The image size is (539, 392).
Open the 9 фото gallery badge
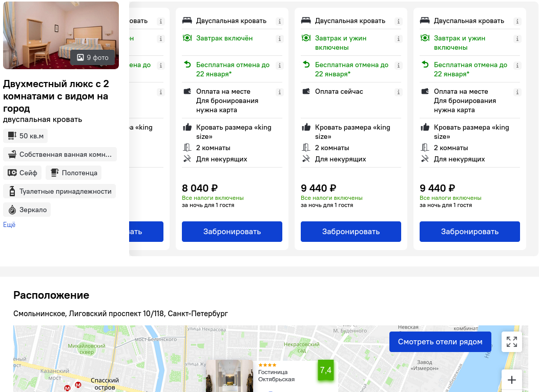[x=92, y=57]
